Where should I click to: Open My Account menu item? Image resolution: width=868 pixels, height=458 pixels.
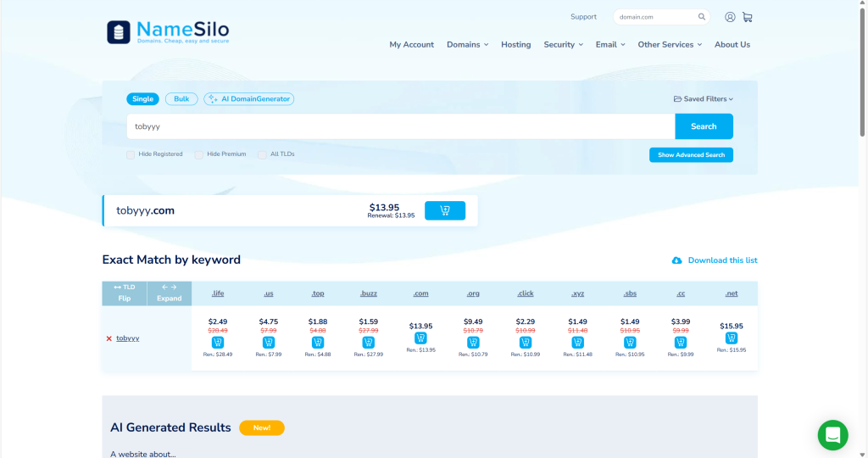coord(411,44)
